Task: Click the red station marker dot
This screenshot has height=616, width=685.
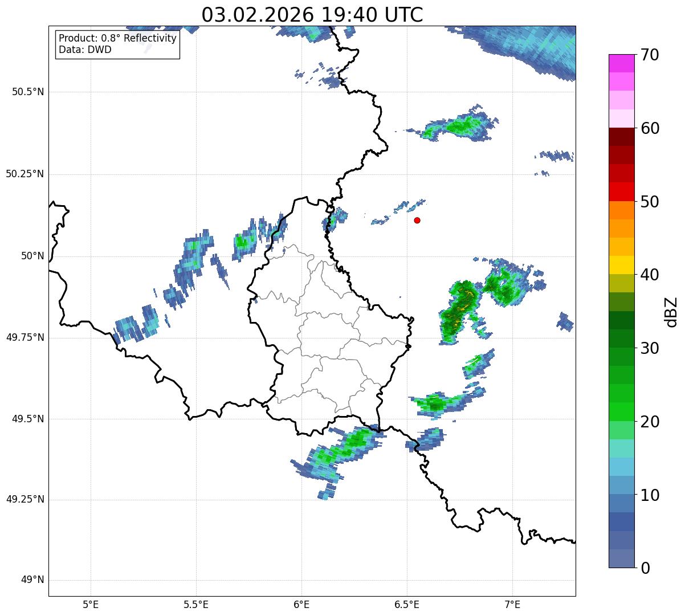Action: (417, 220)
